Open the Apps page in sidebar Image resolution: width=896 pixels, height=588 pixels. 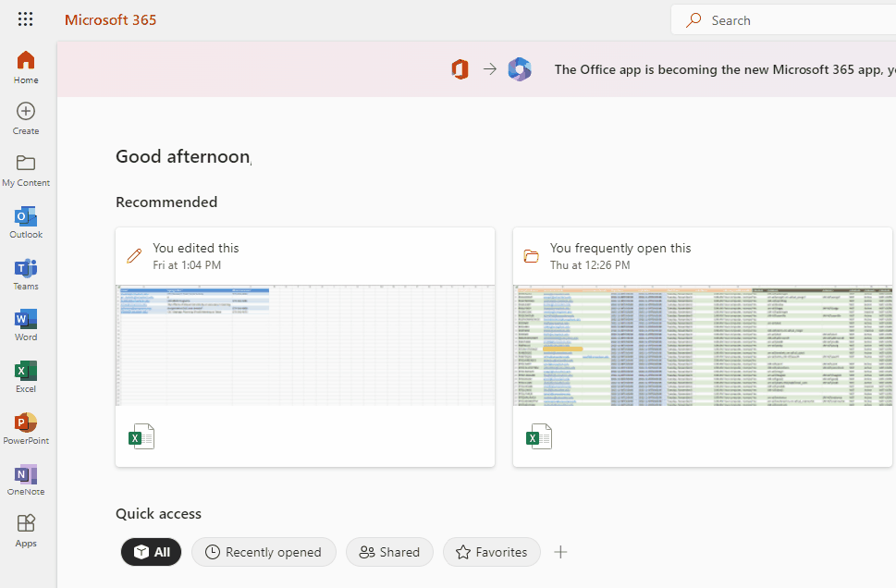[26, 531]
